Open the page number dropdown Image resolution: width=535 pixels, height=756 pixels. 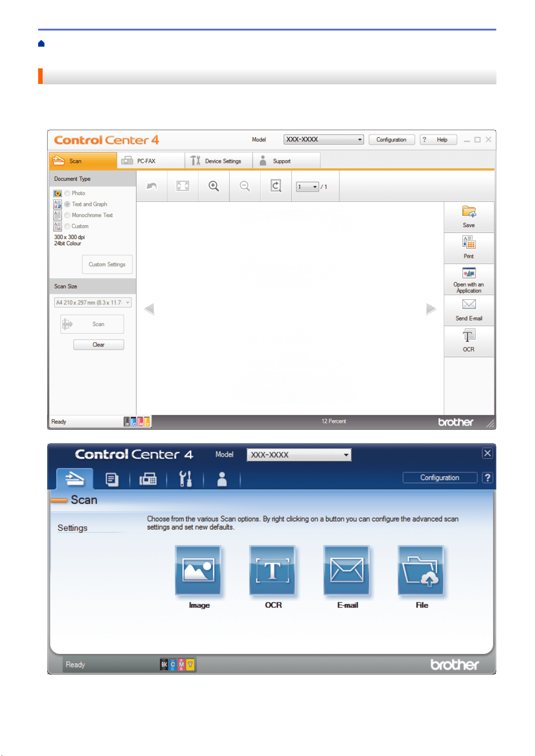coord(307,187)
